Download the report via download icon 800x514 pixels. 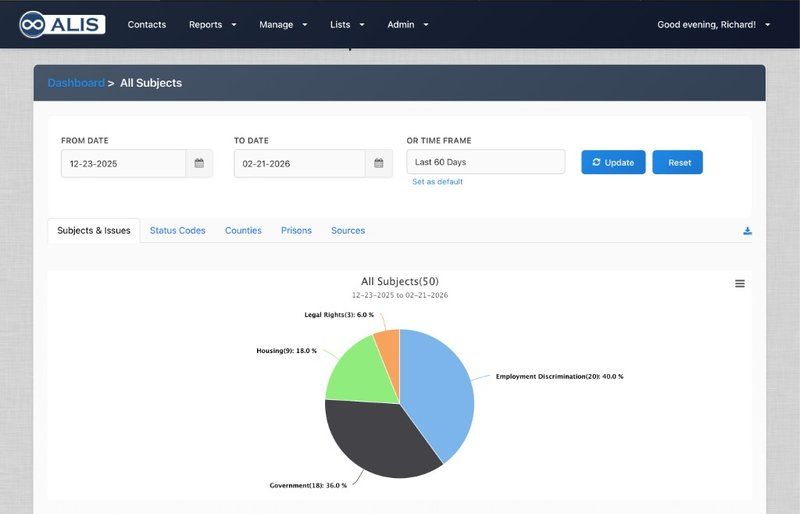(747, 231)
